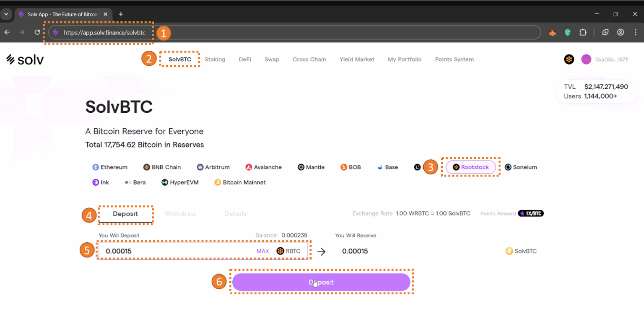Open the Cross Chain page

[309, 60]
